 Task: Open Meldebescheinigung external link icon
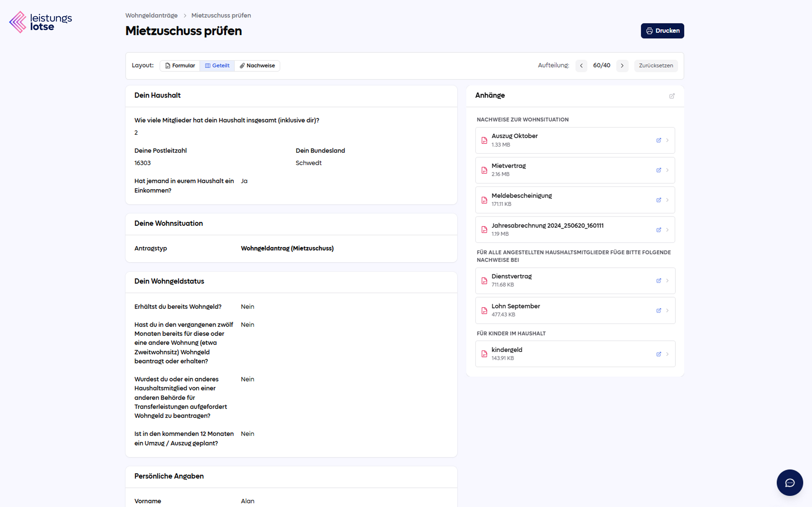[x=658, y=200]
